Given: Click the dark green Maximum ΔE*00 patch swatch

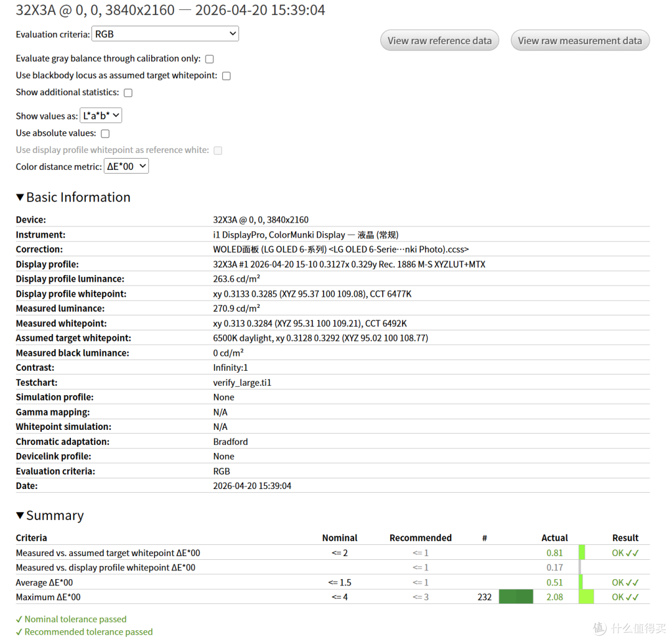Looking at the screenshot, I should point(516,597).
